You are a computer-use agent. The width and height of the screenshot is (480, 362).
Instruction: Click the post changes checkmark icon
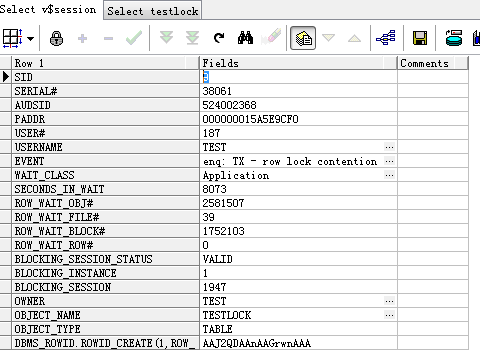coord(134,38)
